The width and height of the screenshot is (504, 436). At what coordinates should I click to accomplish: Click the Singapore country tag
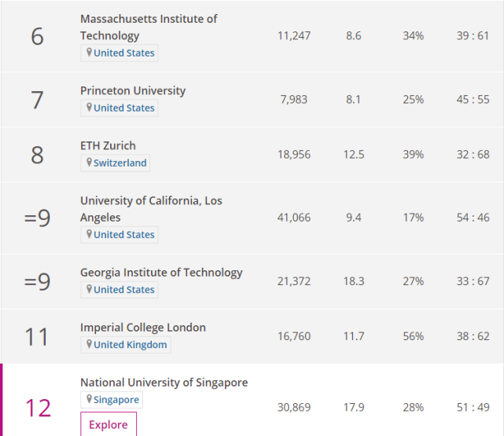click(x=116, y=400)
